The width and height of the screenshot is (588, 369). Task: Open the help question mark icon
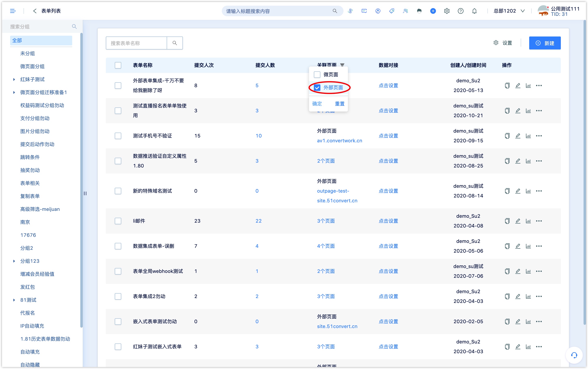460,11
